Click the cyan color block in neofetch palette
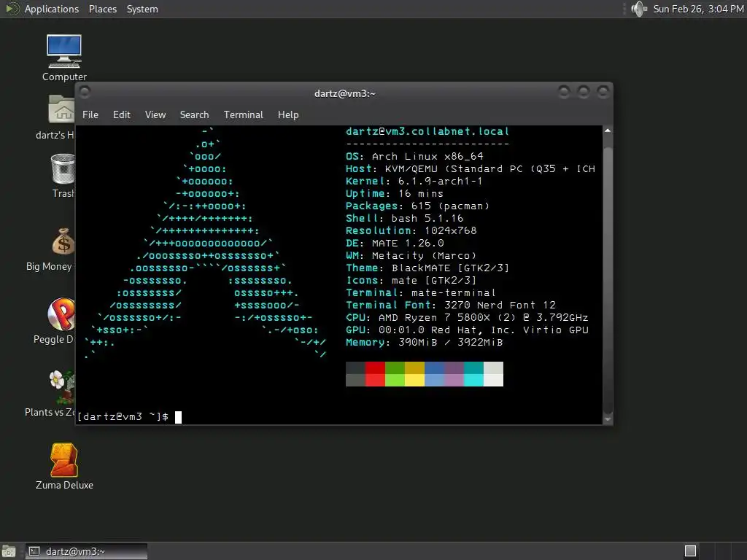 point(473,374)
